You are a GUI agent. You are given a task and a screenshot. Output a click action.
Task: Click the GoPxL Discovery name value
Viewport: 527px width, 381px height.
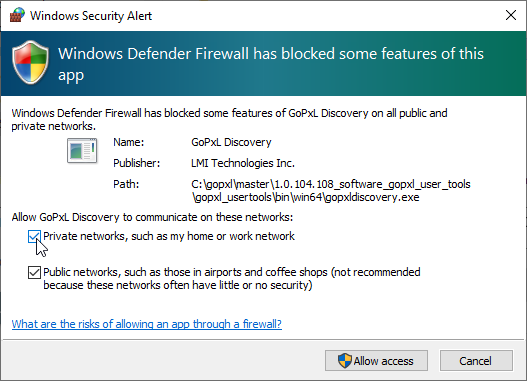pyautogui.click(x=231, y=142)
